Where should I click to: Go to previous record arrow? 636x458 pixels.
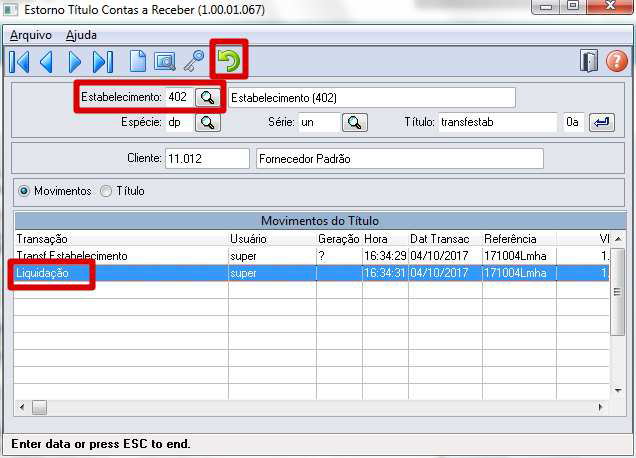tap(47, 62)
